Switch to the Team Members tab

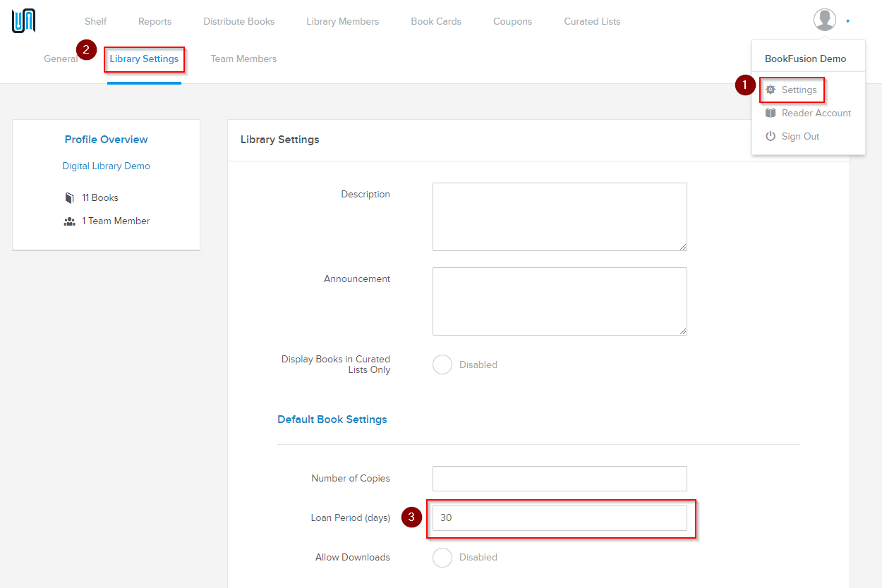tap(243, 59)
